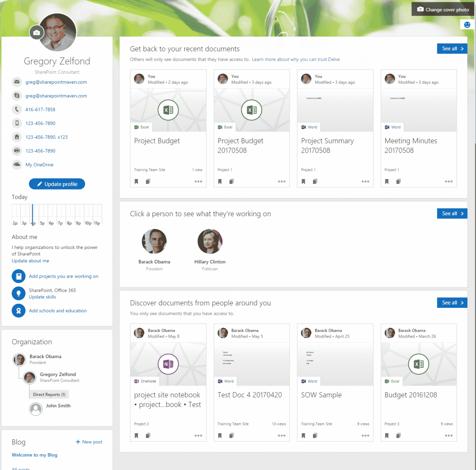Image resolution: width=476 pixels, height=470 pixels.
Task: Click the Update profile button
Action: [x=57, y=184]
